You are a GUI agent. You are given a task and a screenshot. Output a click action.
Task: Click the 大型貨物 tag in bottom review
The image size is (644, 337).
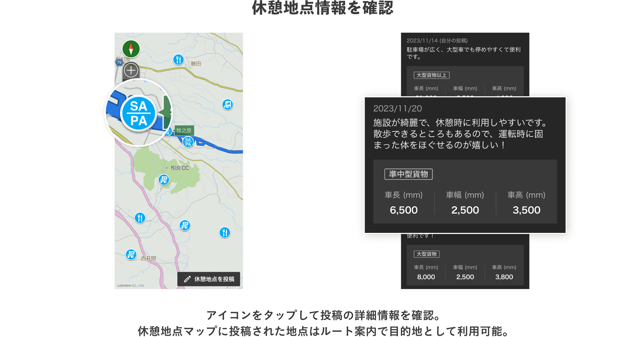426,254
